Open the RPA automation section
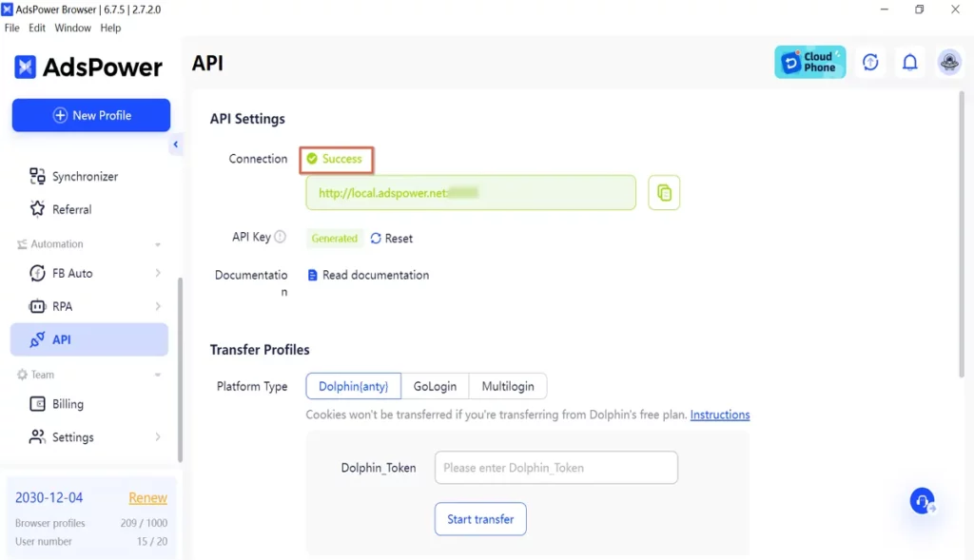The image size is (974, 560). point(88,305)
